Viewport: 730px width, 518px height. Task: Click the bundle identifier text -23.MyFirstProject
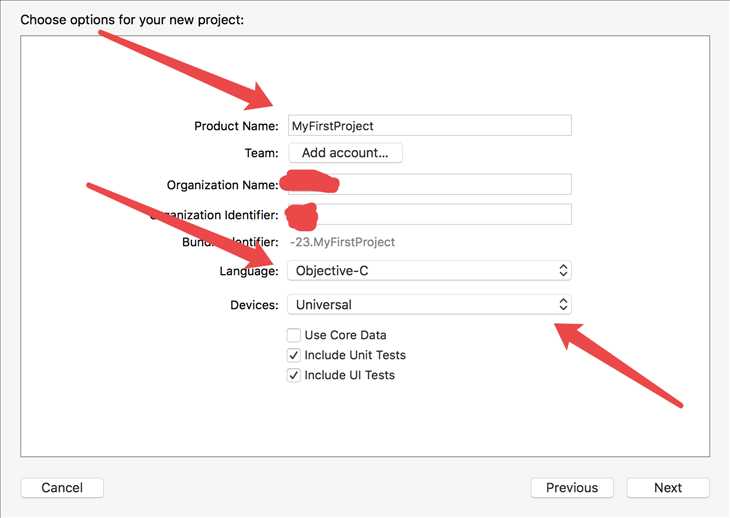(x=342, y=242)
